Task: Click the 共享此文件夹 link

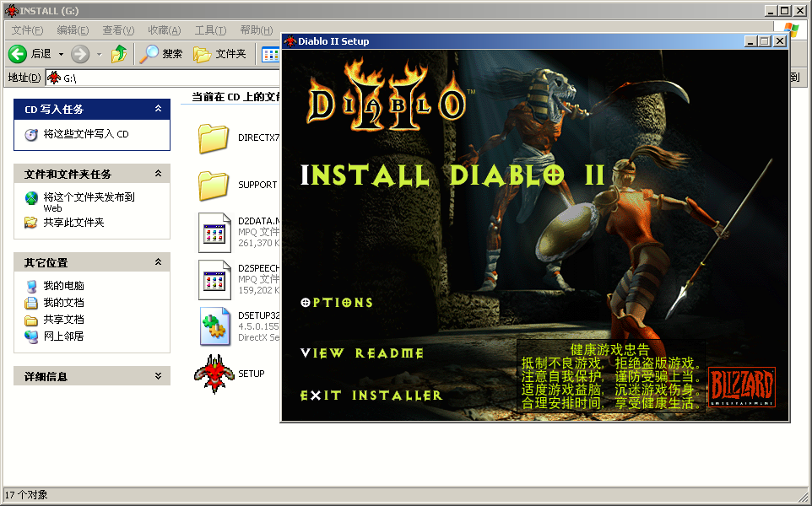Action: pyautogui.click(x=73, y=223)
